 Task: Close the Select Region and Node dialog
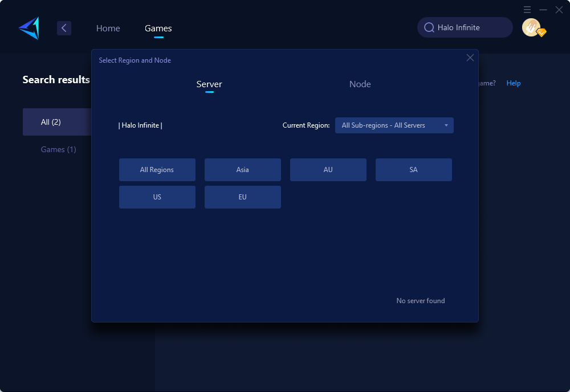[470, 58]
